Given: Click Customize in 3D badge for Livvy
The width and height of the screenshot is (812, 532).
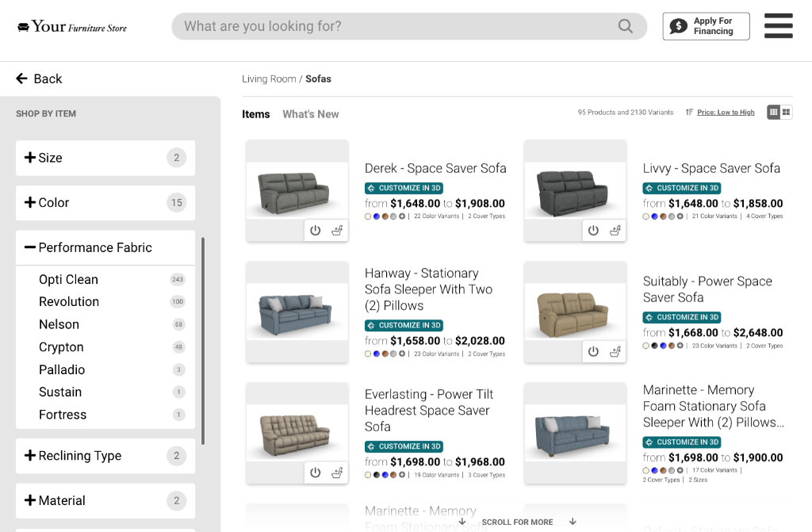Looking at the screenshot, I should 682,188.
